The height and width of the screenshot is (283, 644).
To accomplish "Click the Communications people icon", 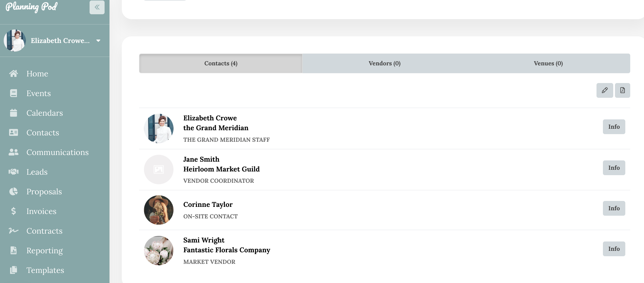I will tap(14, 152).
